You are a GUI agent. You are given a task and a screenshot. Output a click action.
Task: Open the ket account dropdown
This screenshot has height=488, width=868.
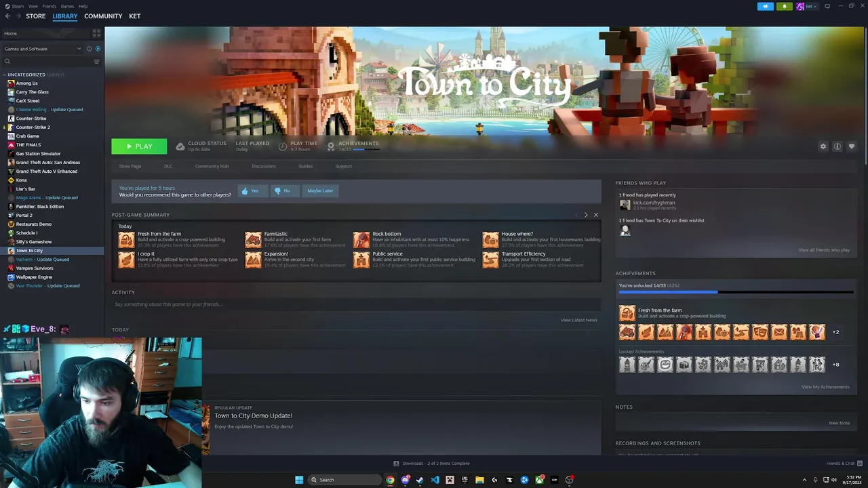pyautogui.click(x=807, y=6)
